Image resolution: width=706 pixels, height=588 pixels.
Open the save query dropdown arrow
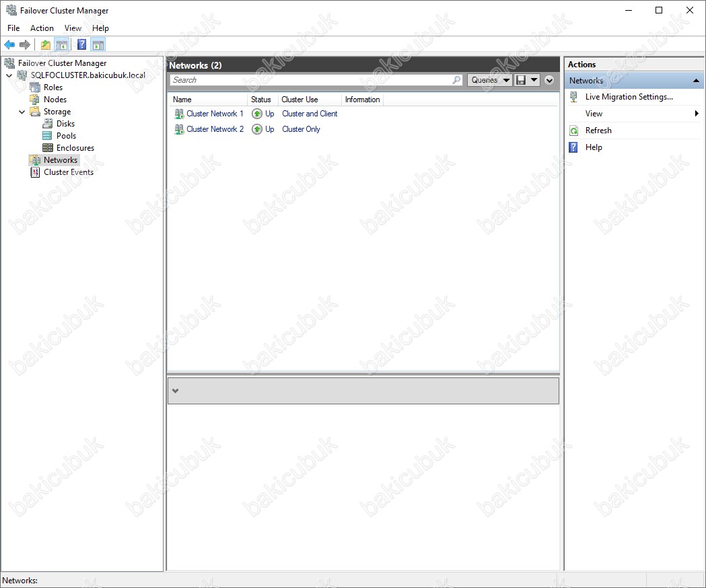[534, 80]
